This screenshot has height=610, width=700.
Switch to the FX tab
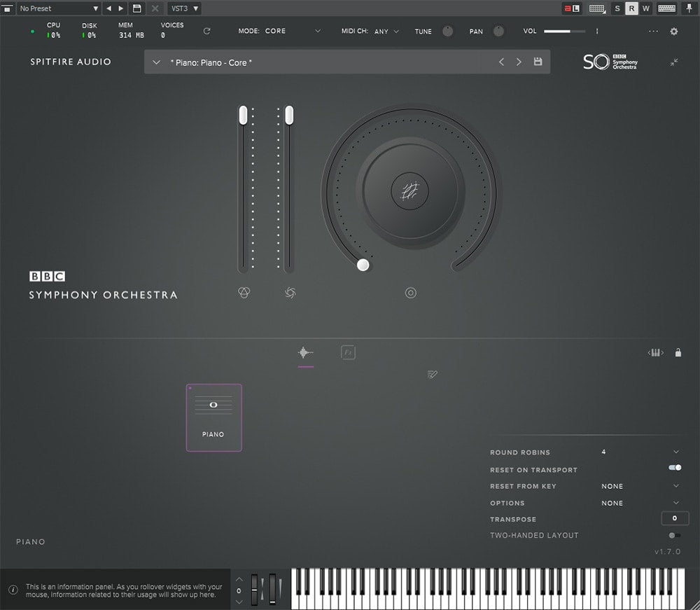coord(348,353)
